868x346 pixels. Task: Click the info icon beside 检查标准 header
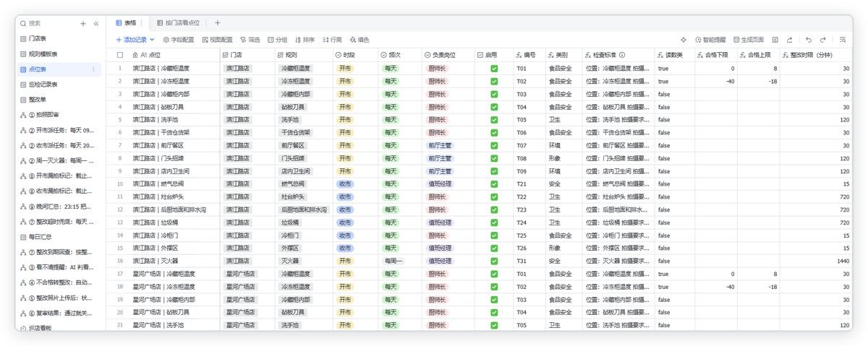tap(622, 55)
